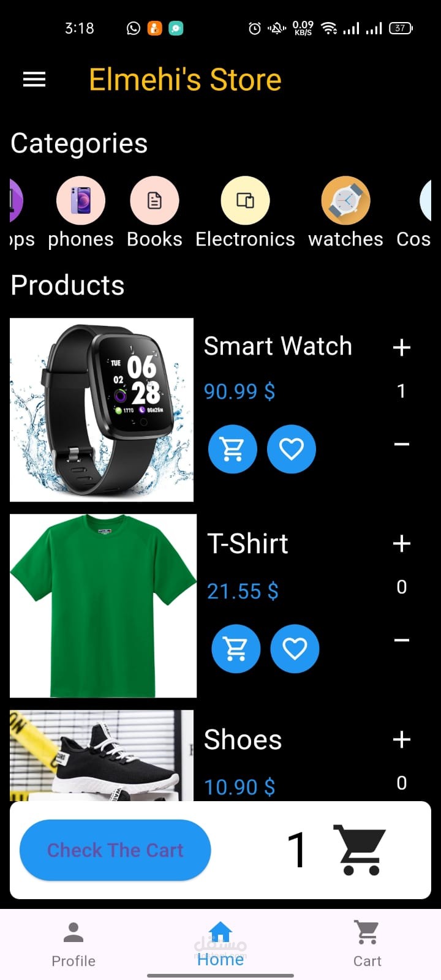Select the phones category icon

(x=81, y=201)
